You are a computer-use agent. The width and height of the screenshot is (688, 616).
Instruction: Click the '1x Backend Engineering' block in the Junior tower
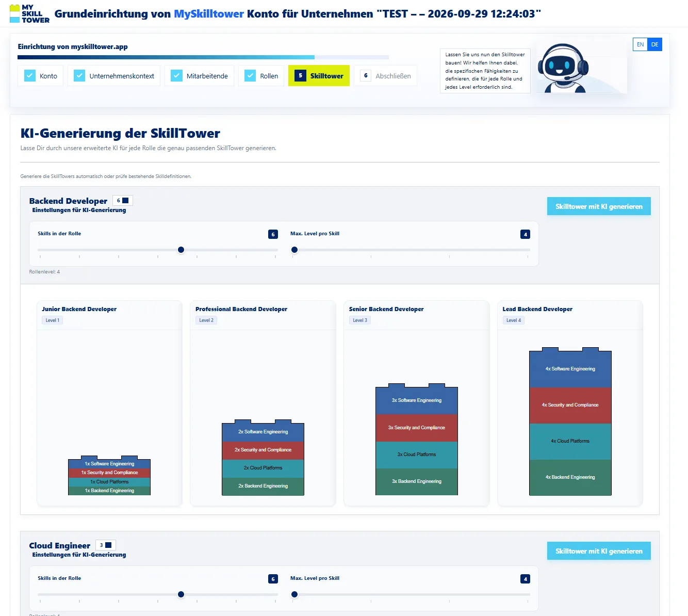click(x=109, y=491)
